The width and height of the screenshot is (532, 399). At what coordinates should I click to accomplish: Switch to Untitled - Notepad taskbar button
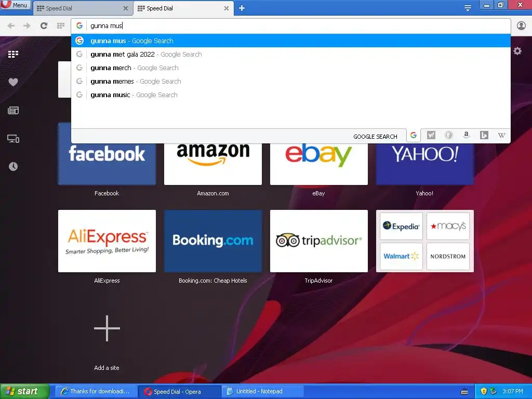262,391
